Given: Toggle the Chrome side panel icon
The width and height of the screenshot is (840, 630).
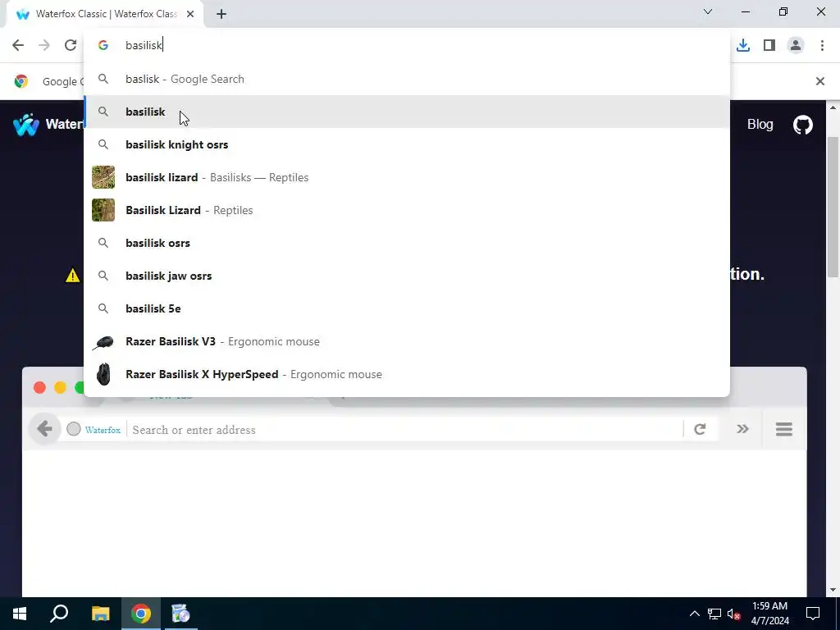Looking at the screenshot, I should [769, 45].
